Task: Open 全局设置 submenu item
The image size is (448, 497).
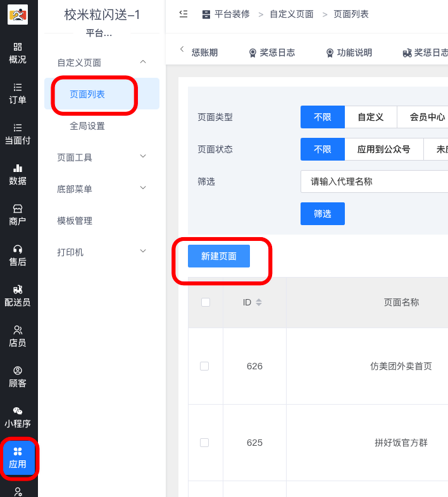Action: (87, 126)
